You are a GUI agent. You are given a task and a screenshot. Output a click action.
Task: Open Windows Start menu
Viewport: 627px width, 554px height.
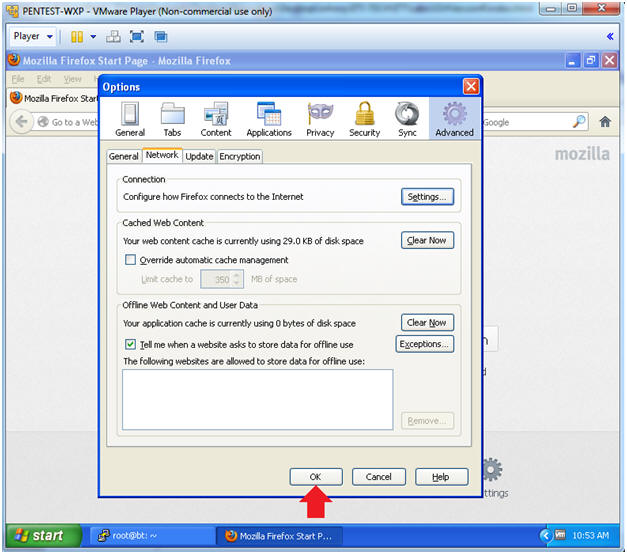pyautogui.click(x=44, y=535)
